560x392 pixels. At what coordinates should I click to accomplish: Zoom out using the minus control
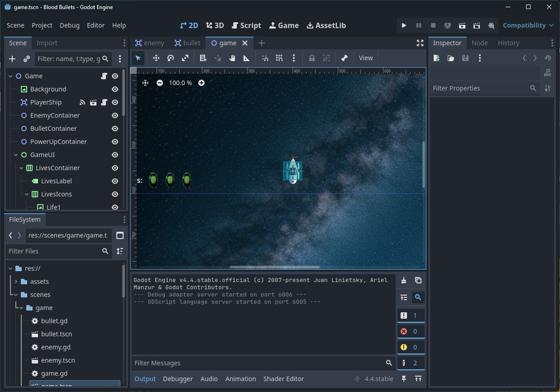(x=160, y=83)
